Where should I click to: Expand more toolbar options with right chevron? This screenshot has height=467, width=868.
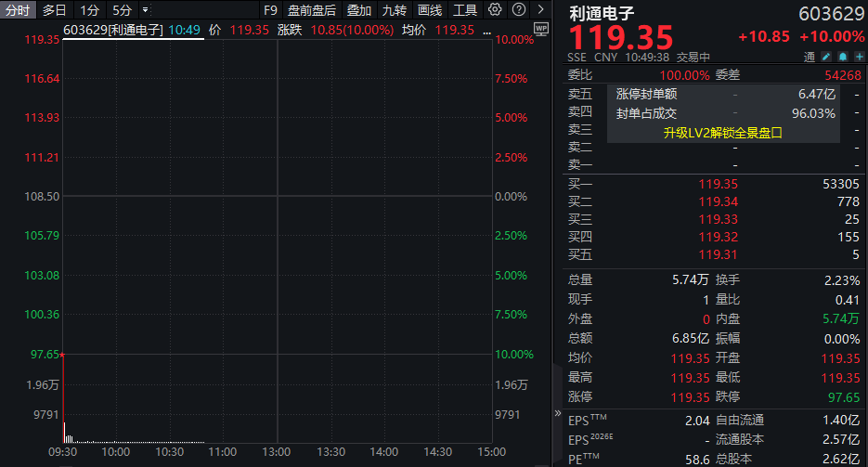point(542,10)
